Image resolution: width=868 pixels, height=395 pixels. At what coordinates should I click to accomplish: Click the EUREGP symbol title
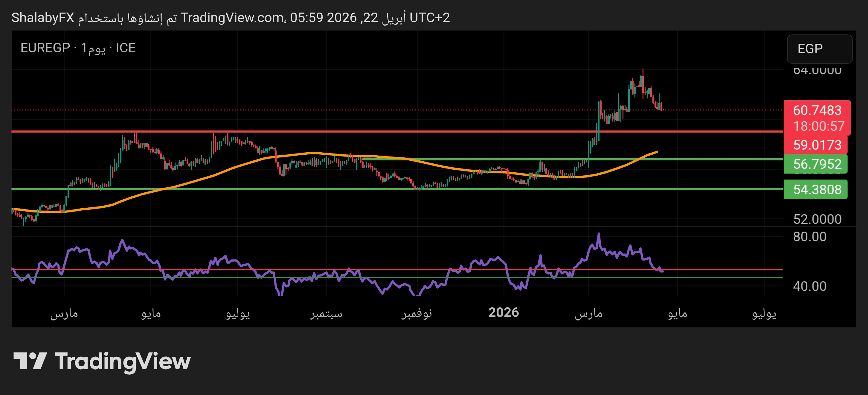point(45,48)
